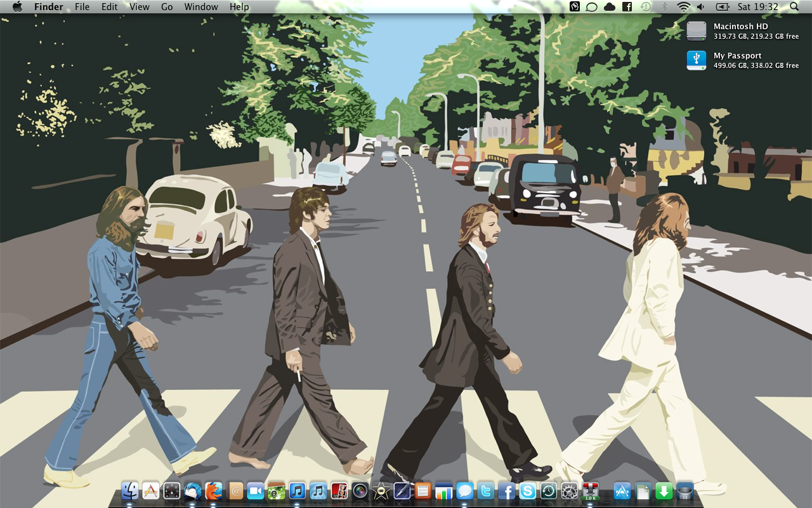
Task: Open the Finder menu
Action: point(49,7)
